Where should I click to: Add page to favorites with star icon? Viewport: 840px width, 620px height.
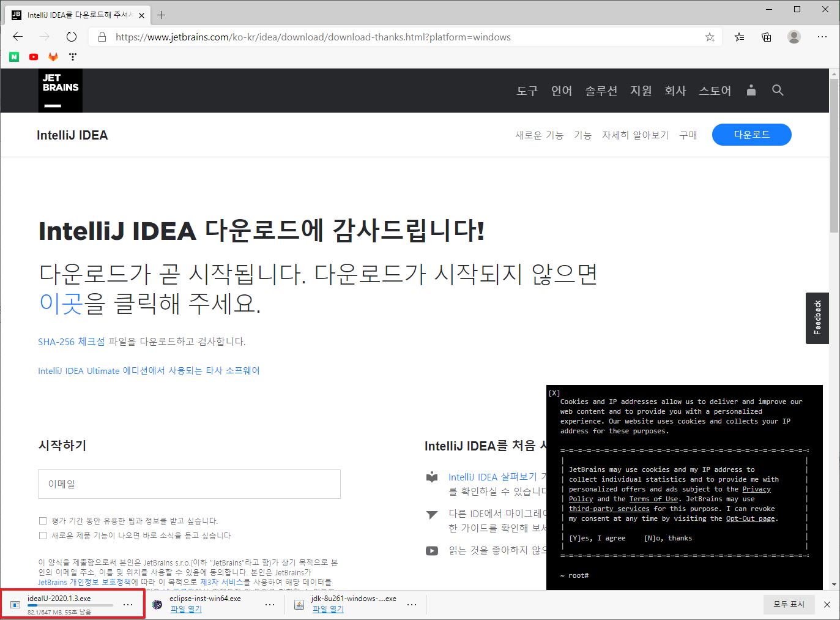point(710,37)
